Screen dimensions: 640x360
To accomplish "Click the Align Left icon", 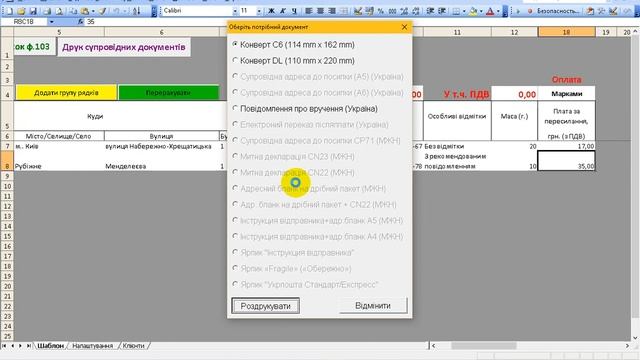I will 309,11.
